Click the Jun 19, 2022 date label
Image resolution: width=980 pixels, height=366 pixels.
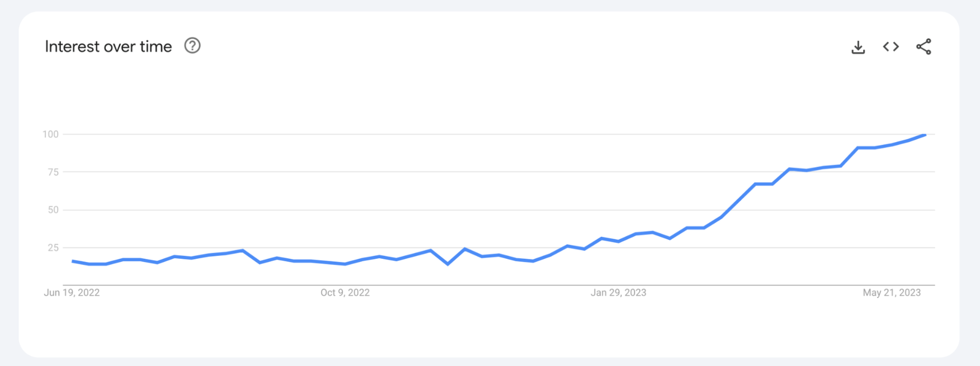point(72,293)
